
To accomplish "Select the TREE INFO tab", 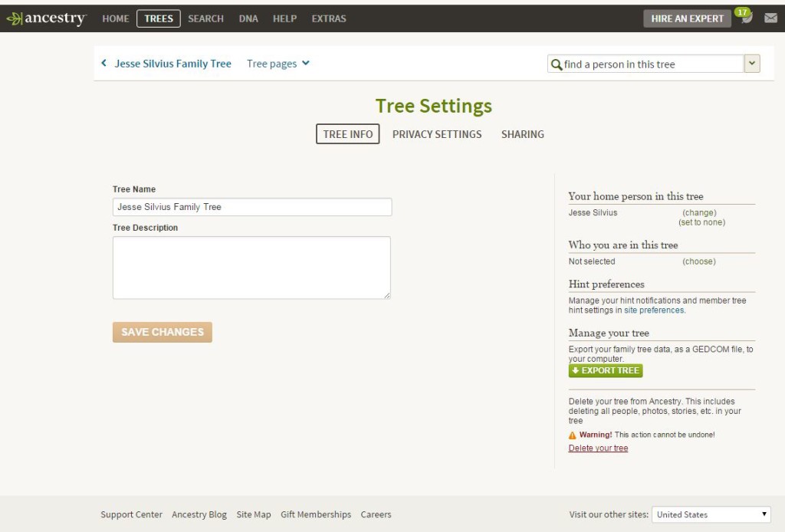I will click(x=347, y=134).
